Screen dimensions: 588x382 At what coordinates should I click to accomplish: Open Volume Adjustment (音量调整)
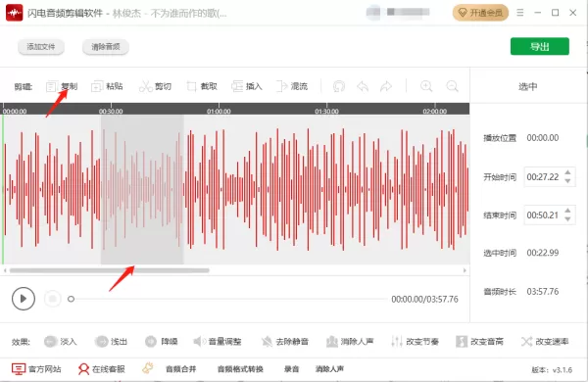(x=218, y=342)
